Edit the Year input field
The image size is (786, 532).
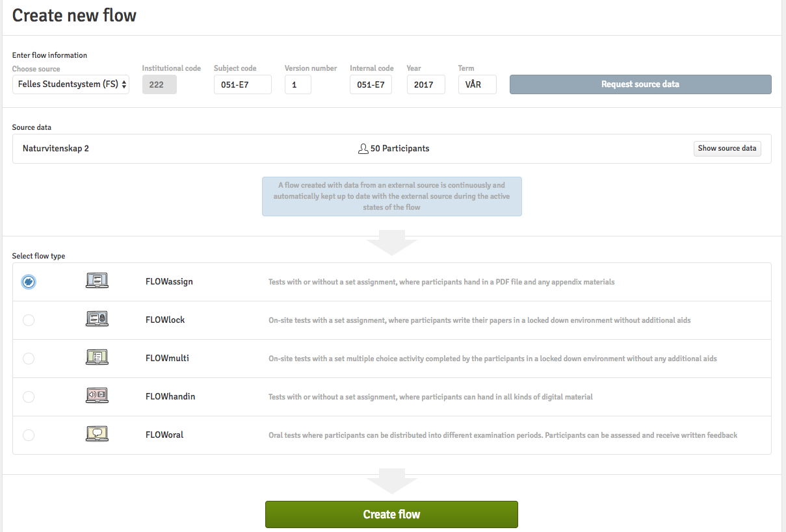pos(426,84)
